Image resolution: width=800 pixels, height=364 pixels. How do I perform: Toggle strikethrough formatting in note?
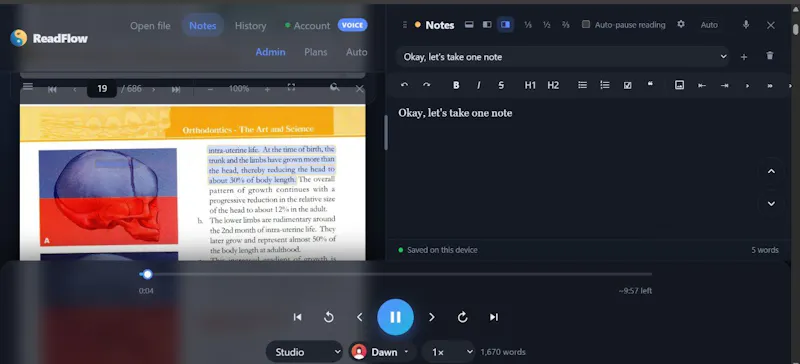pyautogui.click(x=501, y=85)
